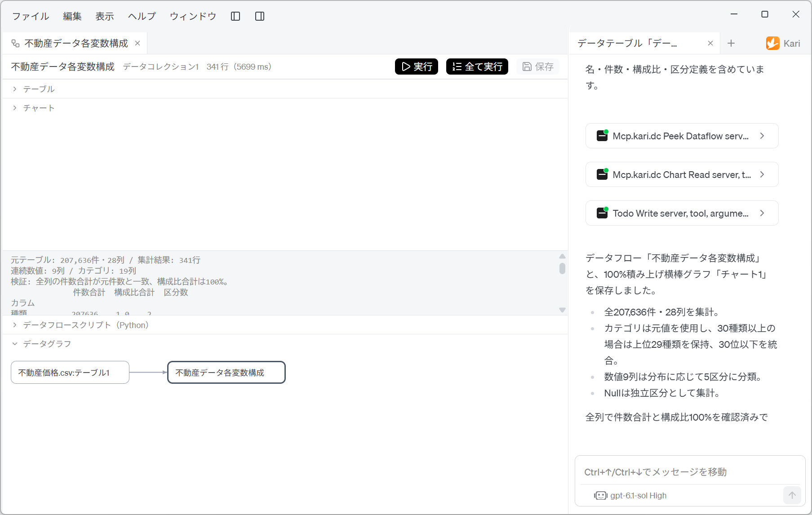
Task: Click the Todo Write server tool icon
Action: 602,213
